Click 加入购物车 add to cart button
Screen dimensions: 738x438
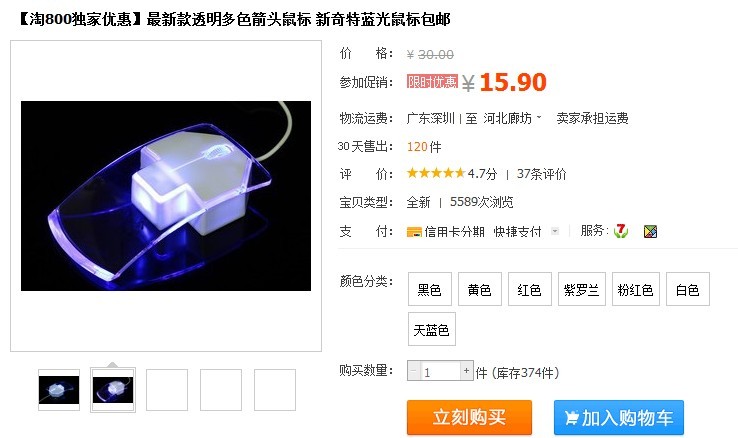[x=618, y=417]
